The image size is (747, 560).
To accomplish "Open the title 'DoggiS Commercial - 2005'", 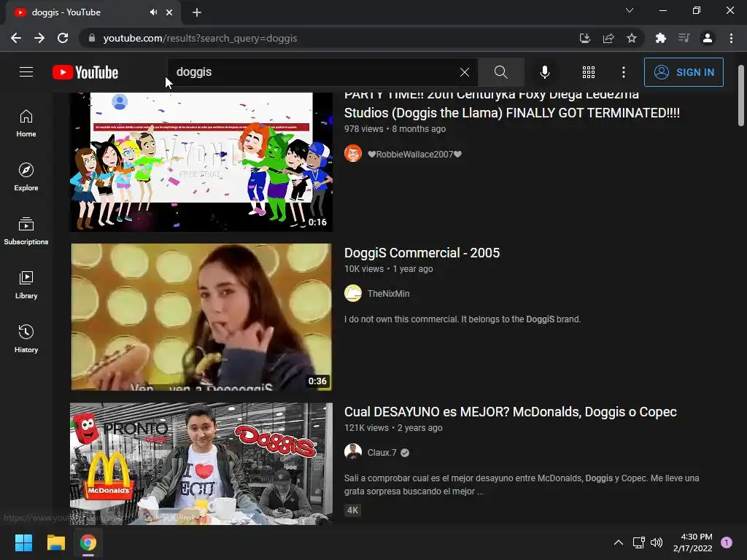I will pos(422,253).
